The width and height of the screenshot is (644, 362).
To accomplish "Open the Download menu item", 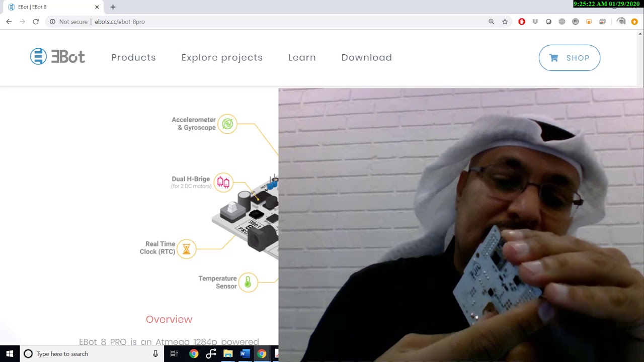I will (x=367, y=57).
